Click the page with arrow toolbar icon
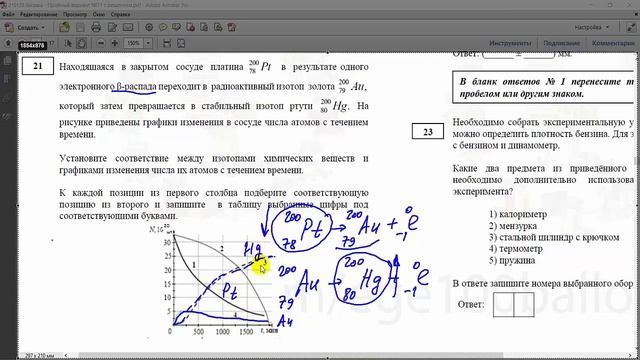This screenshot has height=360, width=640. 218,27
